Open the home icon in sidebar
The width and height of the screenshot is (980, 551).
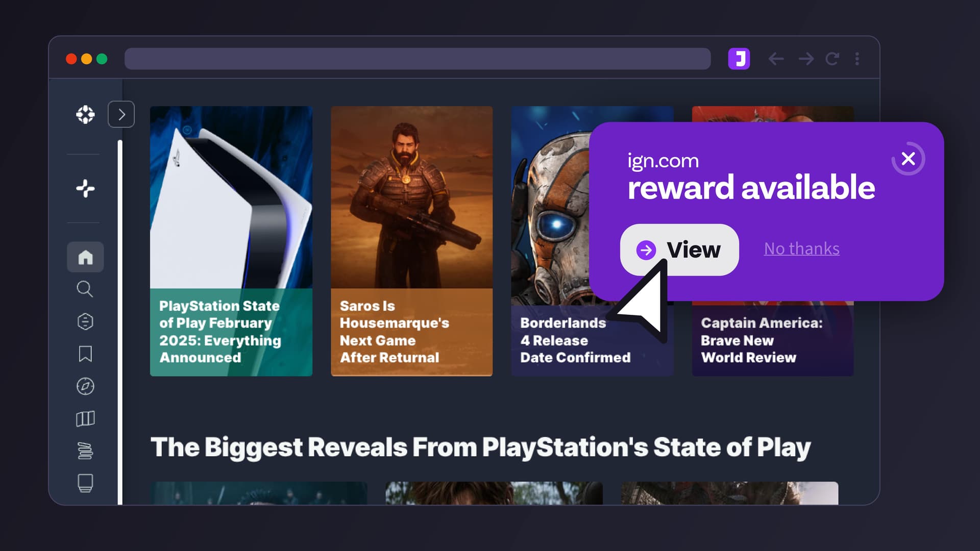tap(85, 257)
